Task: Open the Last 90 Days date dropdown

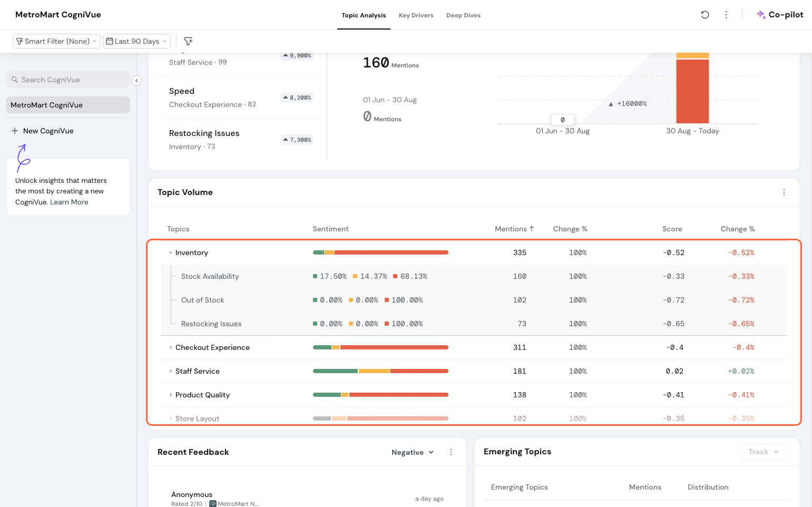Action: (136, 41)
